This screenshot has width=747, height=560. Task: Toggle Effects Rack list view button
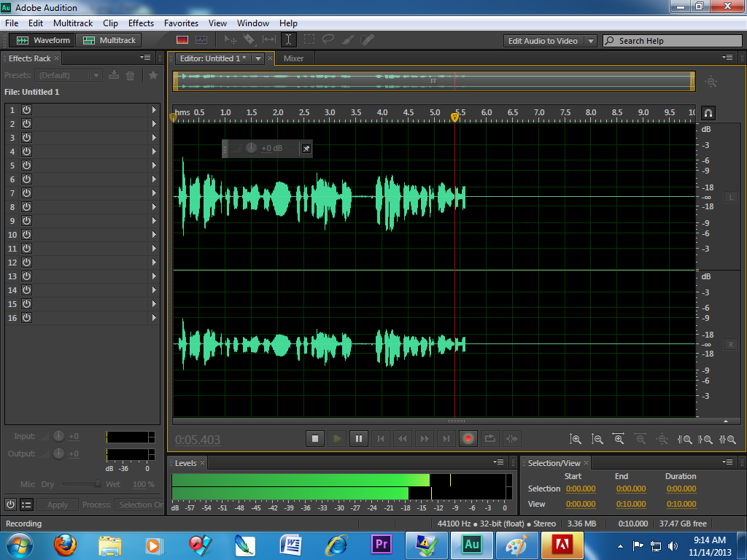click(27, 505)
